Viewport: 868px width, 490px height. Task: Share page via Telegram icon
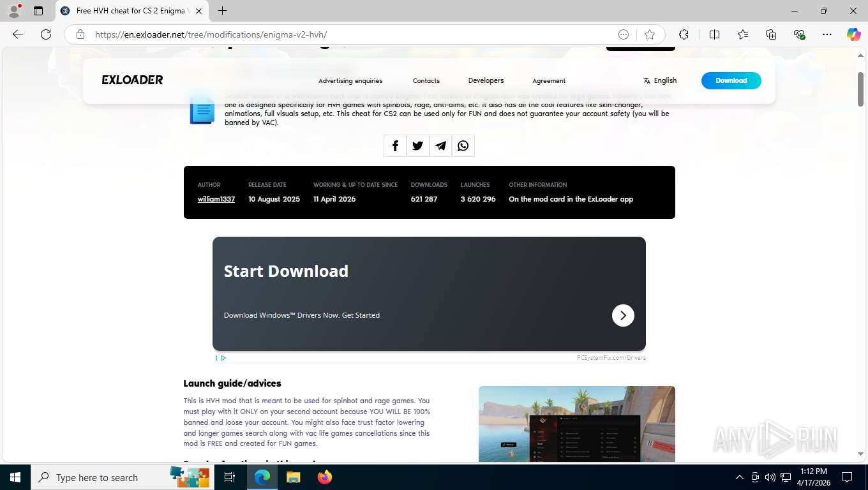click(440, 145)
